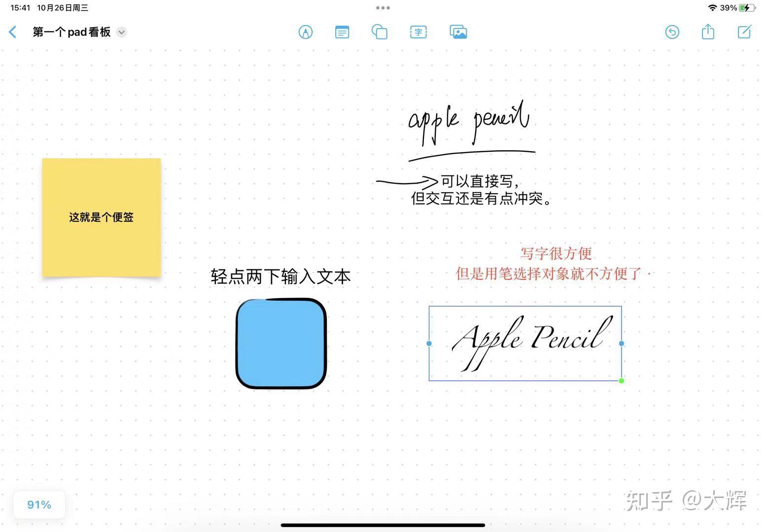
Task: Select the text tool with 字 icon
Action: pos(418,32)
